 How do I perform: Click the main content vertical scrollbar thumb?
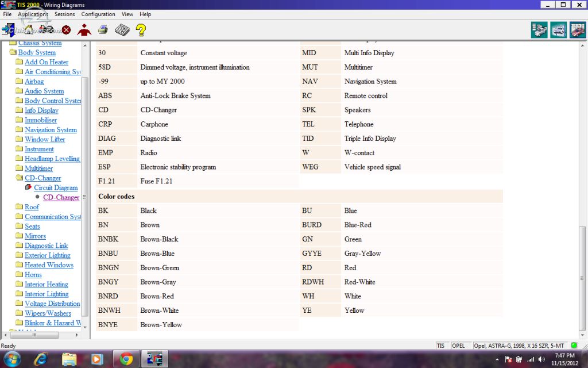582,278
